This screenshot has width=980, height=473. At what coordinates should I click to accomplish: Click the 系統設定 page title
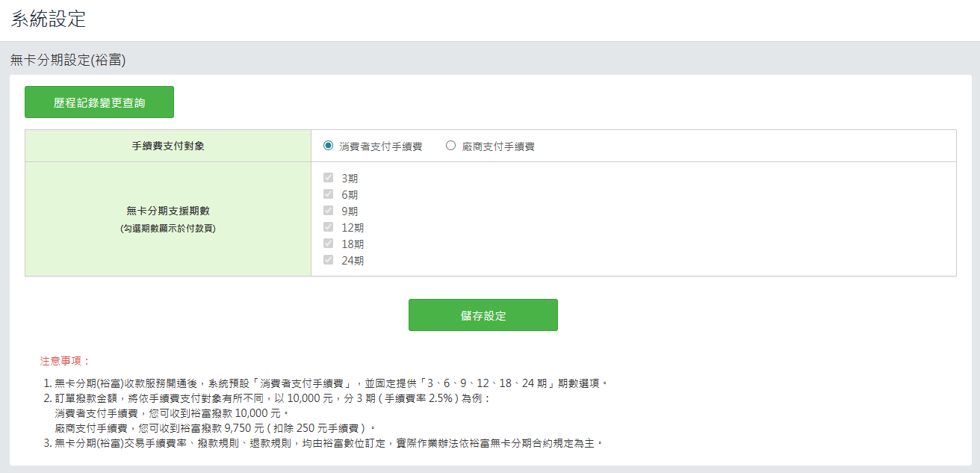(49, 19)
